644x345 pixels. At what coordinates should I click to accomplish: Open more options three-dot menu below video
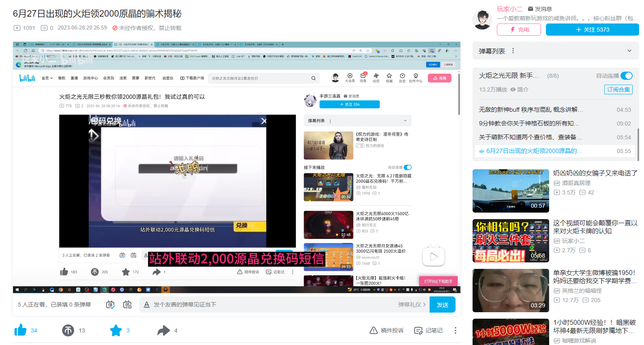[x=456, y=330]
